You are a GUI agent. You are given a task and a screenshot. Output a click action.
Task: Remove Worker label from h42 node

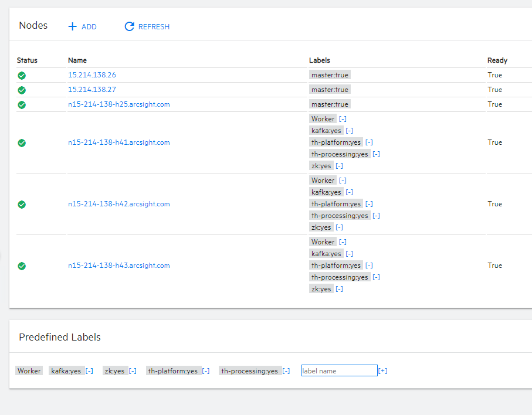pyautogui.click(x=343, y=181)
